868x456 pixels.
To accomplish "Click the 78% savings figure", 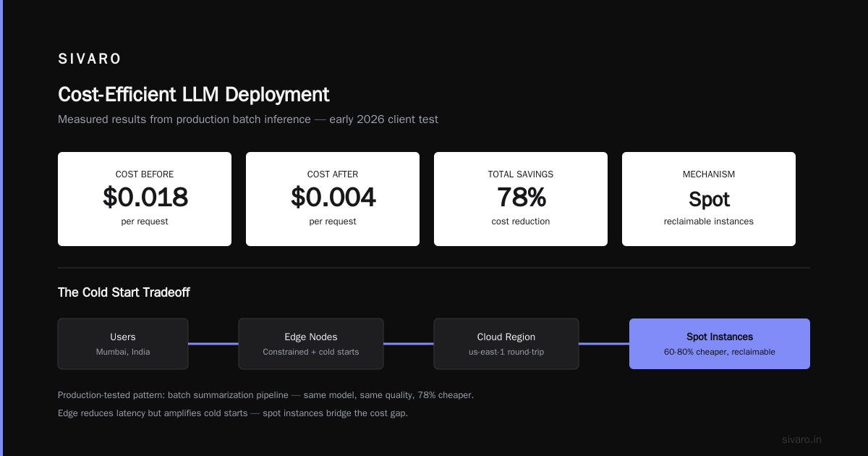I will pyautogui.click(x=521, y=197).
